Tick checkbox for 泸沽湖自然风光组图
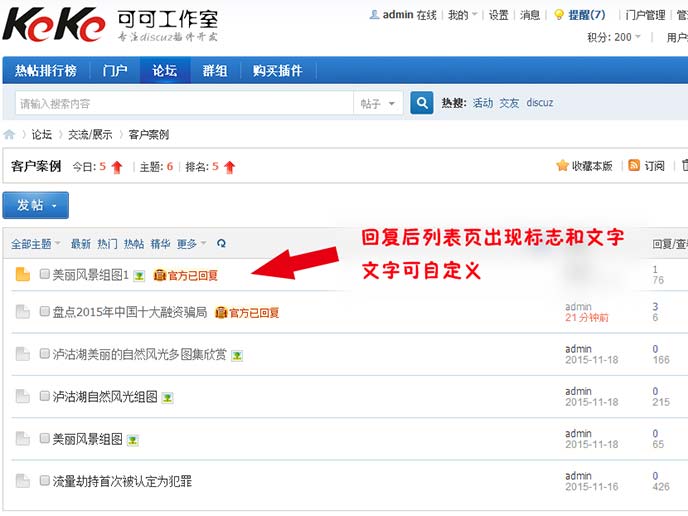Screen dimensions: 688x516 point(44,396)
